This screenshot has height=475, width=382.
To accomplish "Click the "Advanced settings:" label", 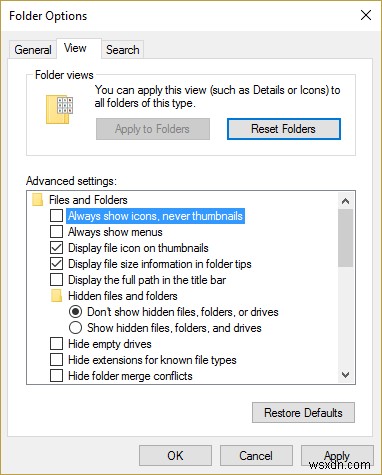I will pyautogui.click(x=71, y=181).
